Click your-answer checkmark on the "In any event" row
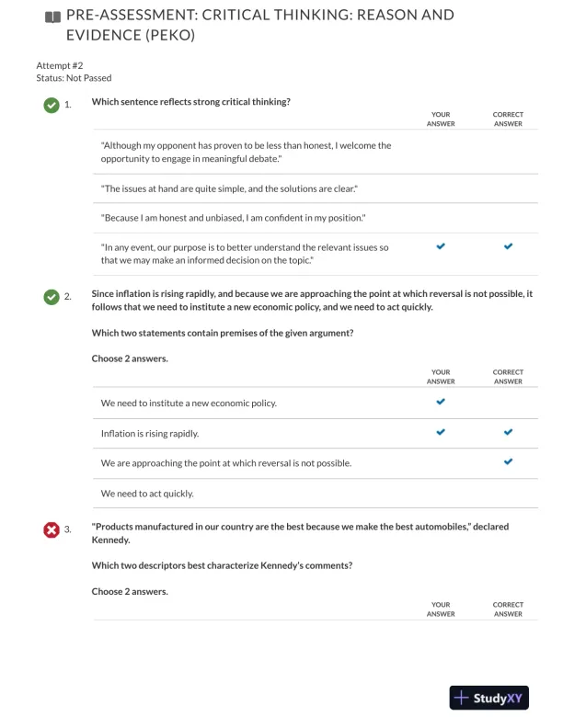The height and width of the screenshot is (728, 563). point(441,246)
